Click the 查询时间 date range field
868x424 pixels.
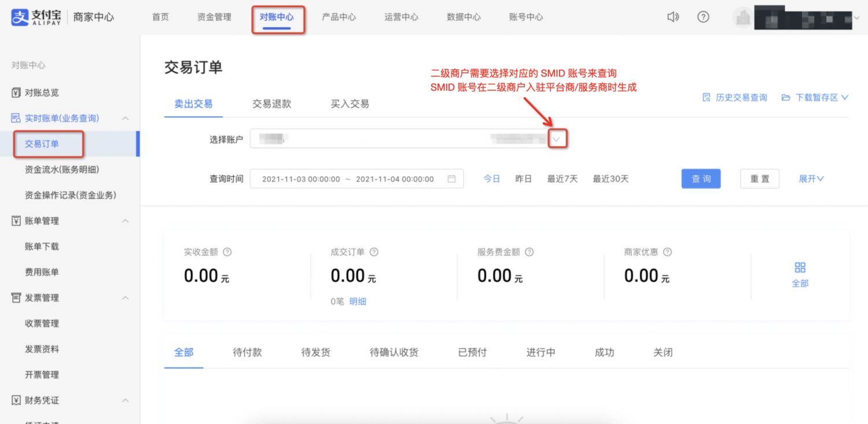click(x=357, y=179)
